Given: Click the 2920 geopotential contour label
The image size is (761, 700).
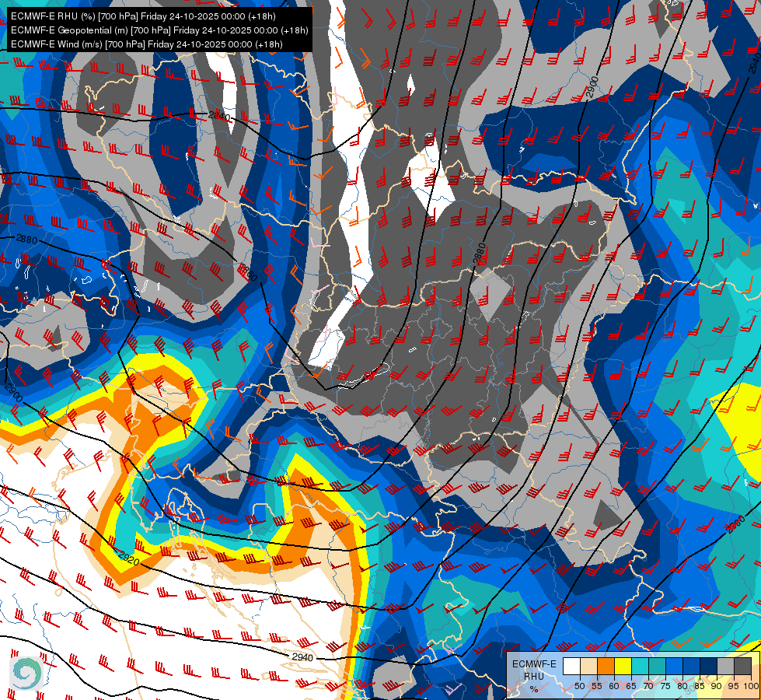Looking at the screenshot, I should tap(128, 558).
